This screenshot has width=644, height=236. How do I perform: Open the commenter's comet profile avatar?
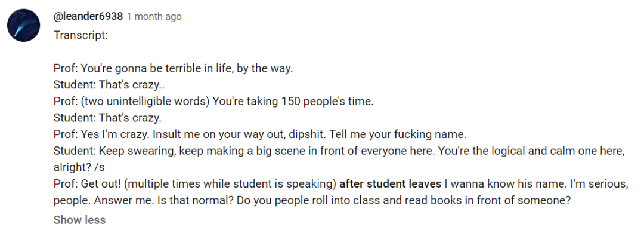click(x=23, y=25)
